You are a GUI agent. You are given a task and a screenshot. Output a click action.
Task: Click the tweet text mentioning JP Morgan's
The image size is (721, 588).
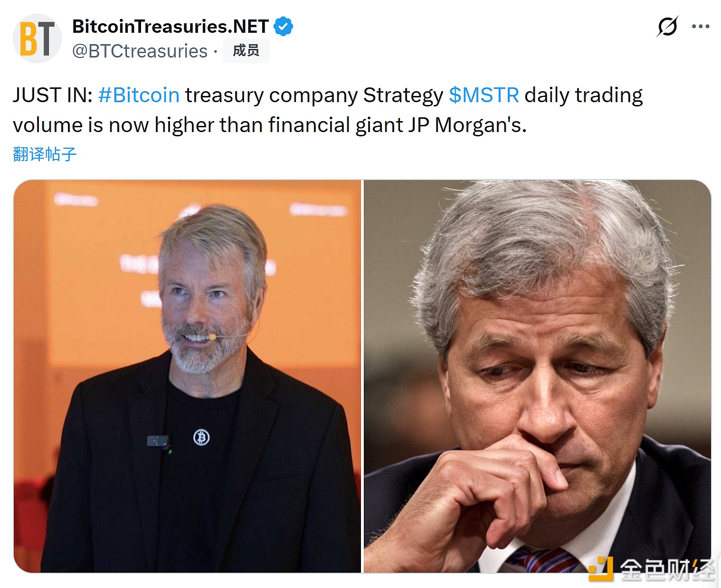pyautogui.click(x=480, y=125)
